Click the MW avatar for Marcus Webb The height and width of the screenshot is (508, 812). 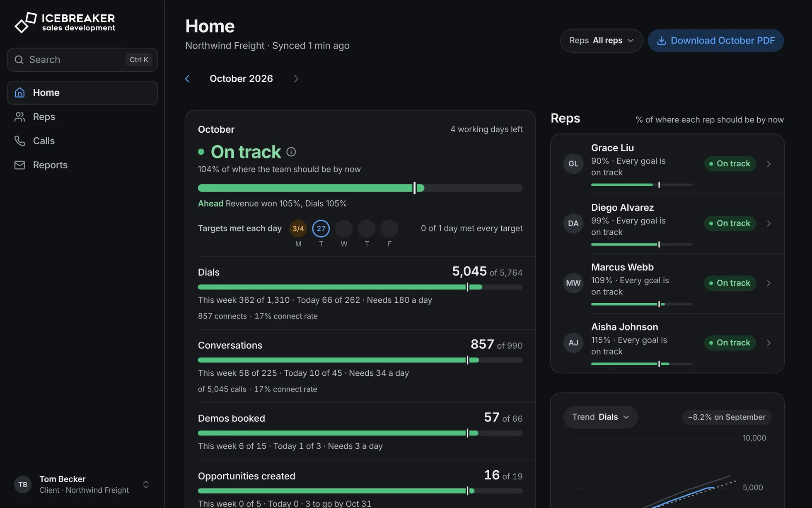tap(573, 283)
